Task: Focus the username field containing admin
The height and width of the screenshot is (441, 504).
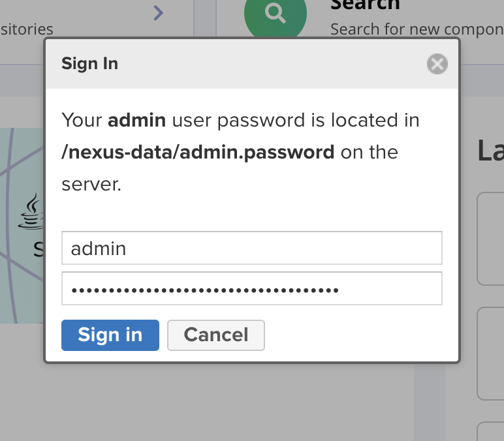Action: click(x=251, y=248)
